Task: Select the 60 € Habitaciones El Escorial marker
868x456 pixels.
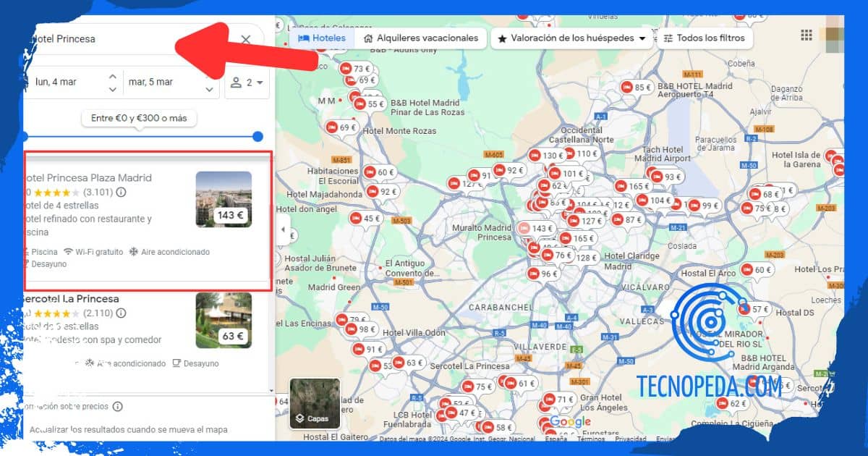Action: click(x=379, y=172)
